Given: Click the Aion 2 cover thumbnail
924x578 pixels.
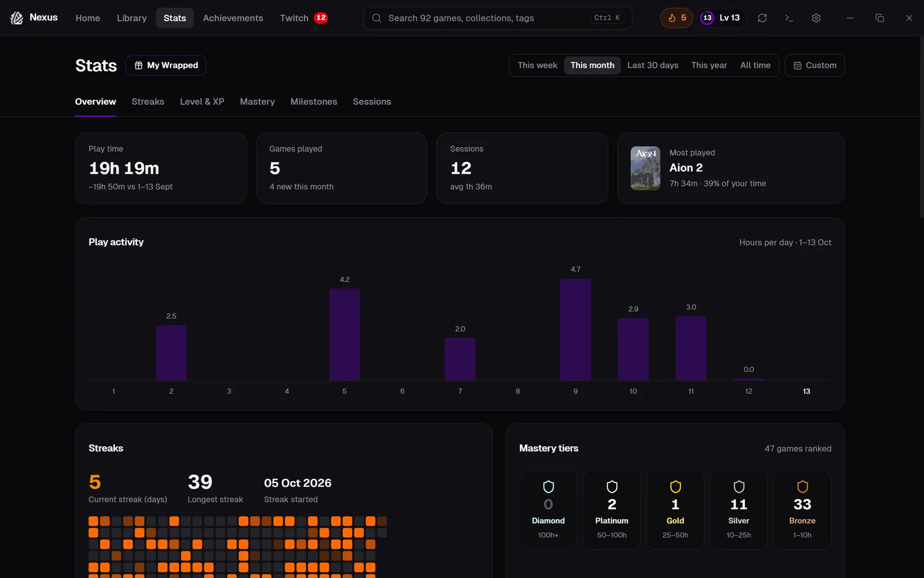Looking at the screenshot, I should 645,168.
